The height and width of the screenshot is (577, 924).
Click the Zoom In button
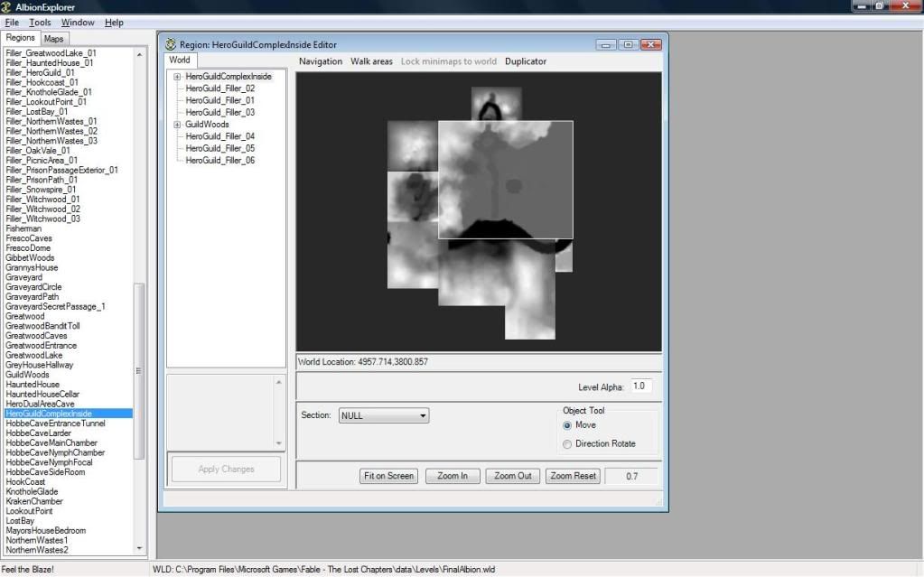click(453, 476)
